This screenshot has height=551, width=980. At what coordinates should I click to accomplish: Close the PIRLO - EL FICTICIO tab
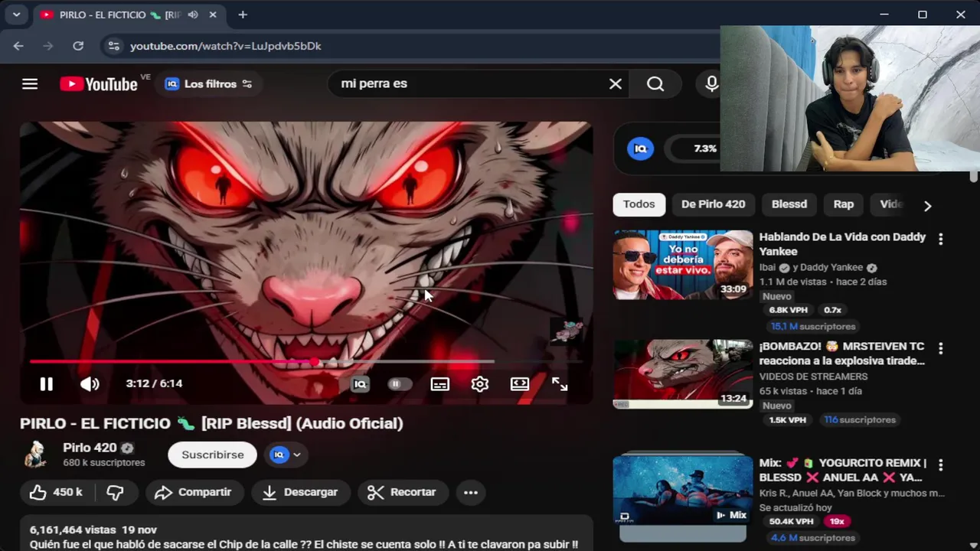[213, 15]
